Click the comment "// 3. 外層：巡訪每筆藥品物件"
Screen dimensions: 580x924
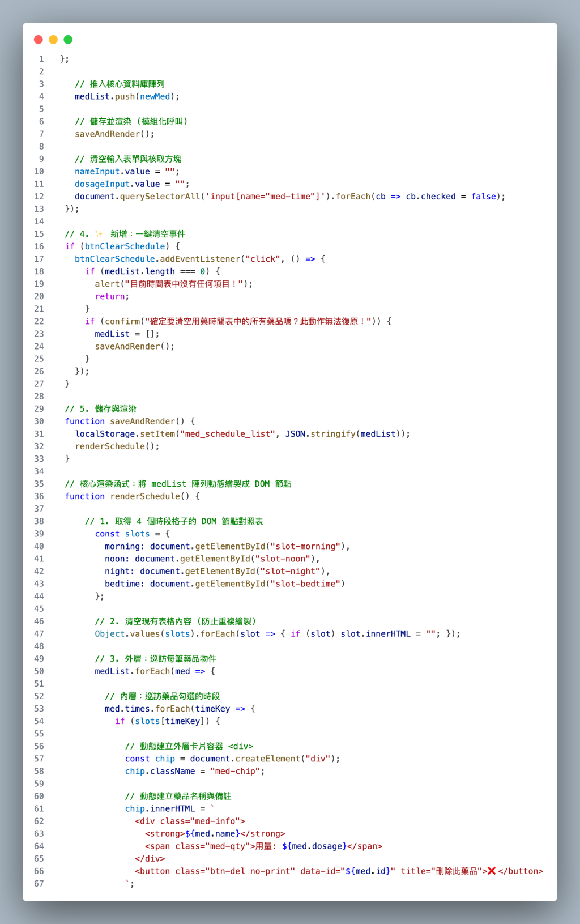coord(156,659)
